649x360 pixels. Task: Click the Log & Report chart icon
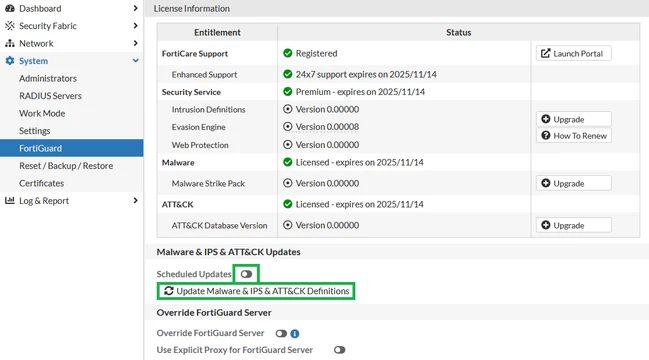10,200
